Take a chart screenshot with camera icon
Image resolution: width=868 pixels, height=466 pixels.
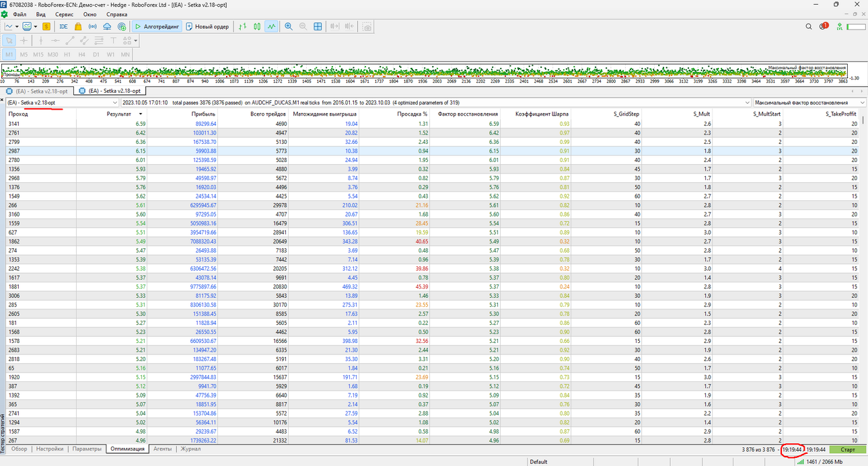(367, 27)
